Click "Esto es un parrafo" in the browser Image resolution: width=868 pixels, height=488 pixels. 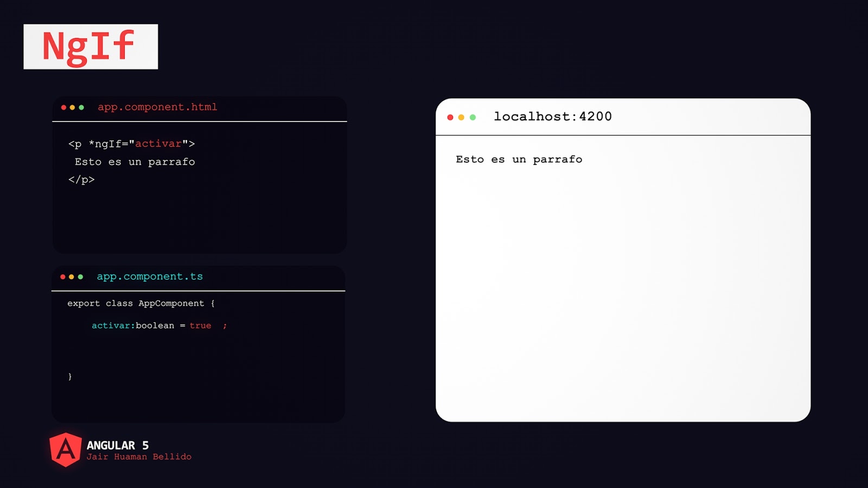point(519,159)
